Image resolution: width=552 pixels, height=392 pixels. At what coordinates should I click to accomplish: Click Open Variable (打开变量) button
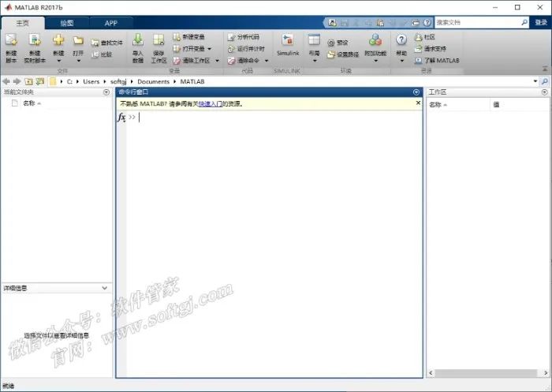pyautogui.click(x=188, y=49)
